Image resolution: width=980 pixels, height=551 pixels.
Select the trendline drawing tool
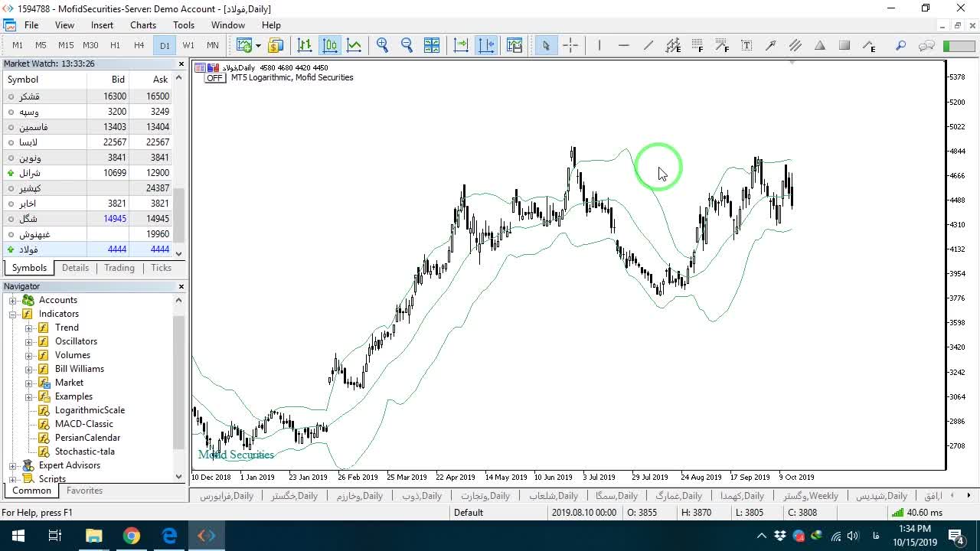click(x=648, y=45)
